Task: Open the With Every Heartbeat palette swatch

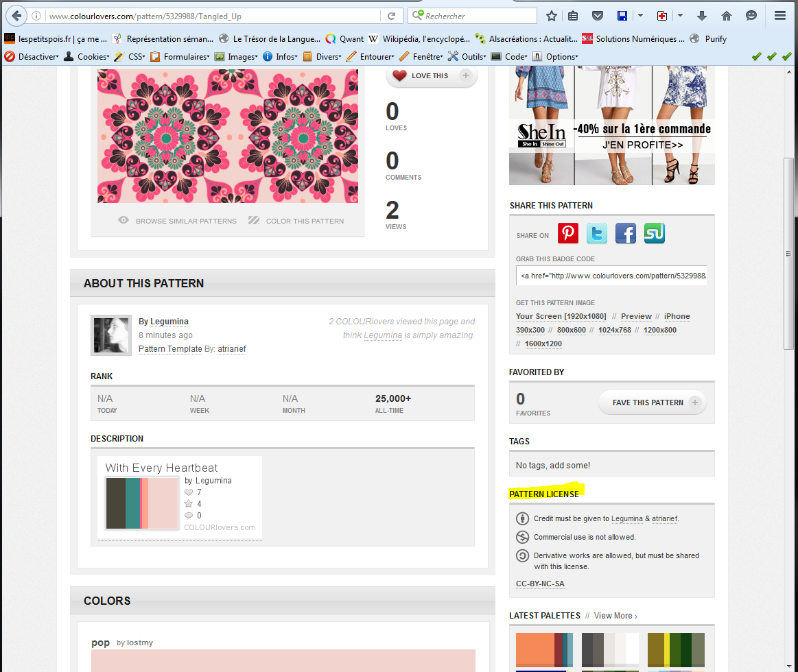Action: tap(142, 503)
